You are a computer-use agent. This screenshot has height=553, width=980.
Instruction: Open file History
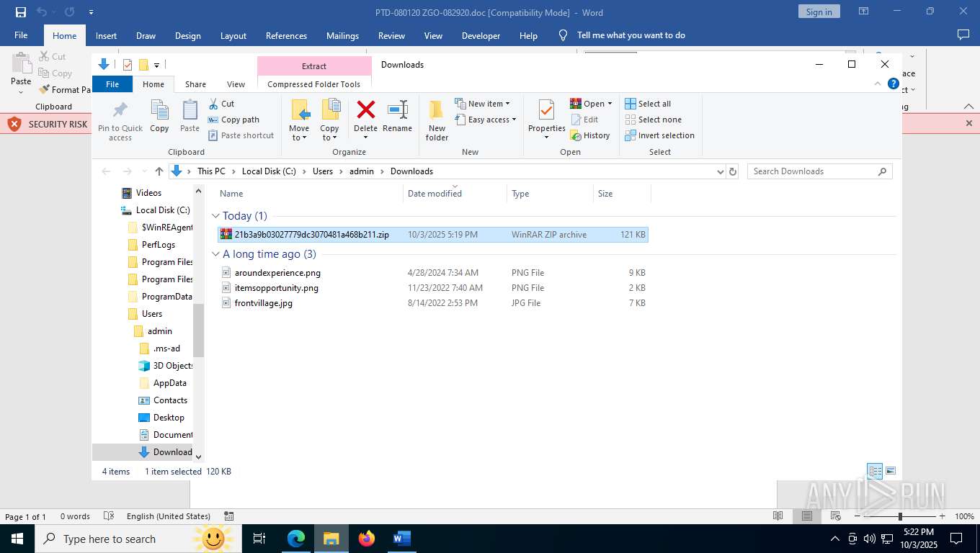click(x=590, y=135)
